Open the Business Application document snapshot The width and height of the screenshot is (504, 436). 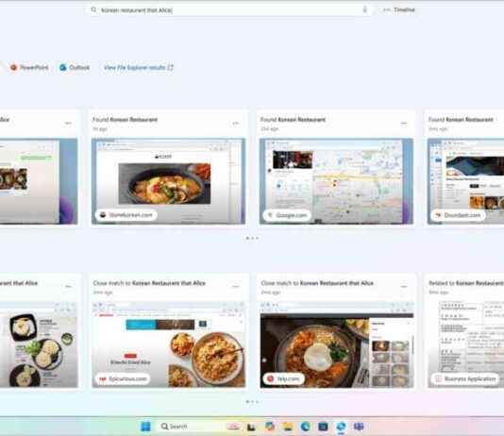click(x=465, y=344)
